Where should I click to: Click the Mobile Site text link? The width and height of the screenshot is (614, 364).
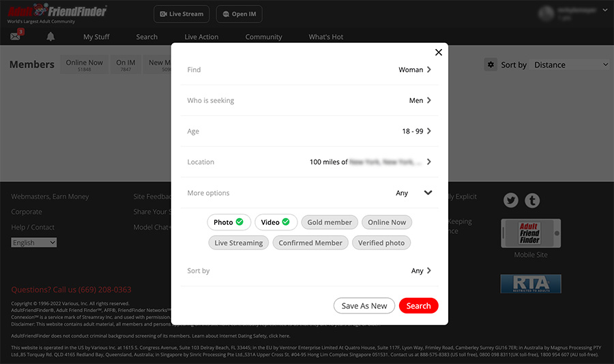click(531, 255)
